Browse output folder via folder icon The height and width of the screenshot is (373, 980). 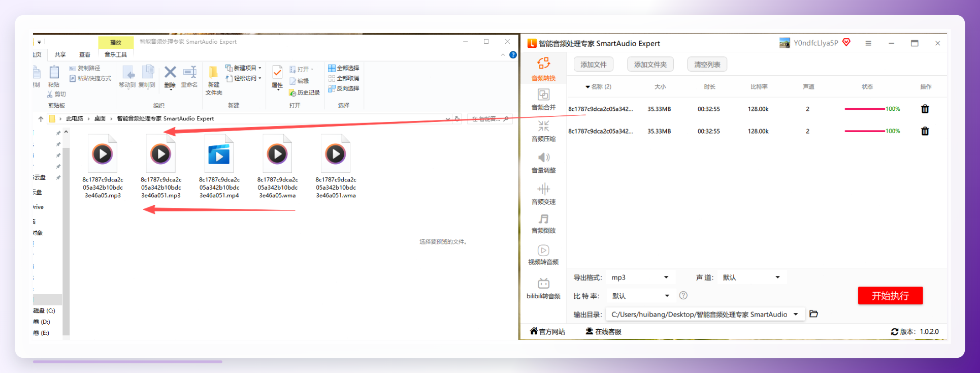(x=813, y=314)
